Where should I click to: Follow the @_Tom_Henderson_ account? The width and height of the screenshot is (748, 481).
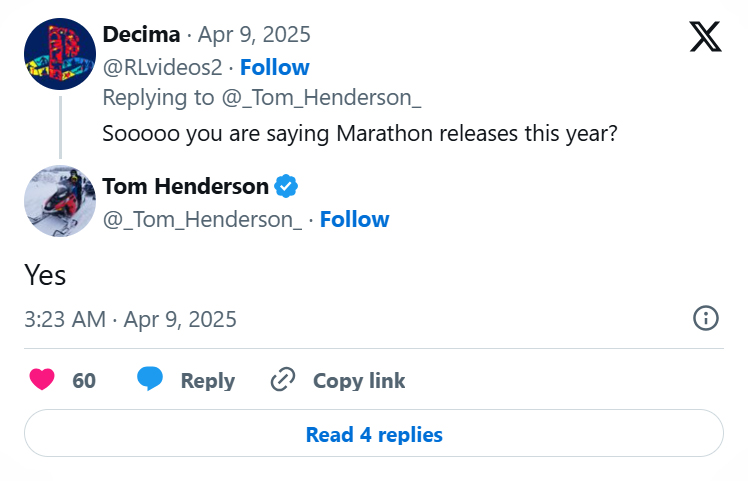click(354, 219)
